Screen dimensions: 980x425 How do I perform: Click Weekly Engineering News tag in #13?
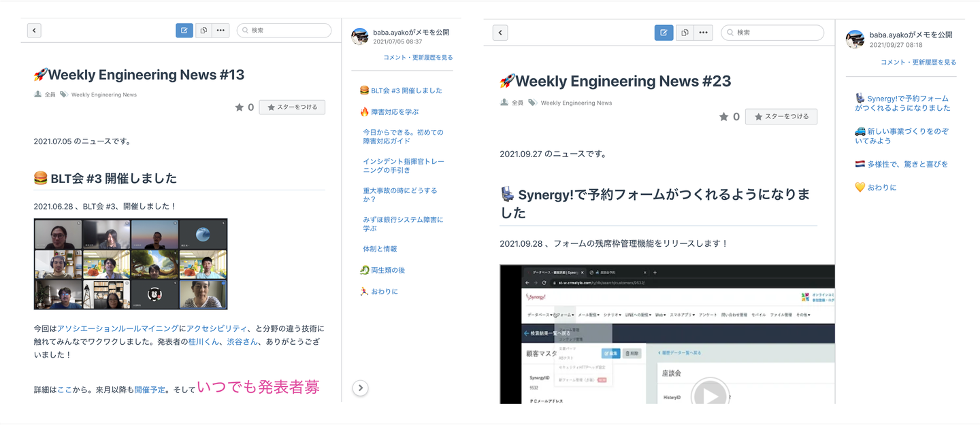tap(103, 95)
